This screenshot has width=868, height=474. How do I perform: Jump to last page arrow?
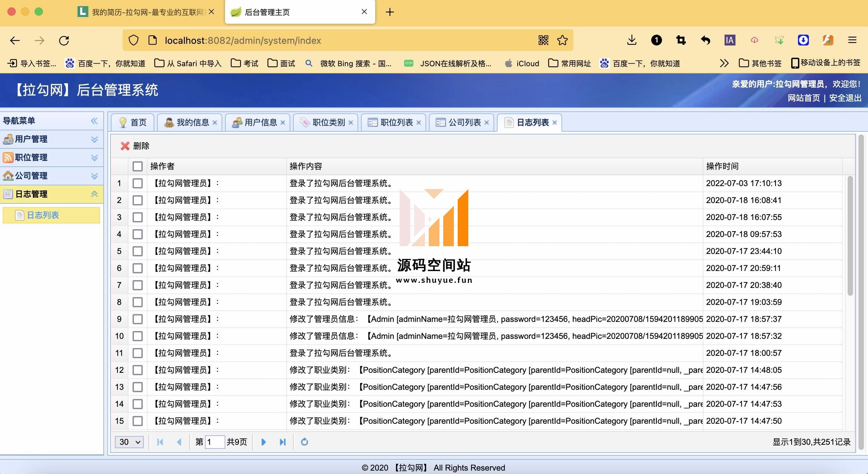282,442
